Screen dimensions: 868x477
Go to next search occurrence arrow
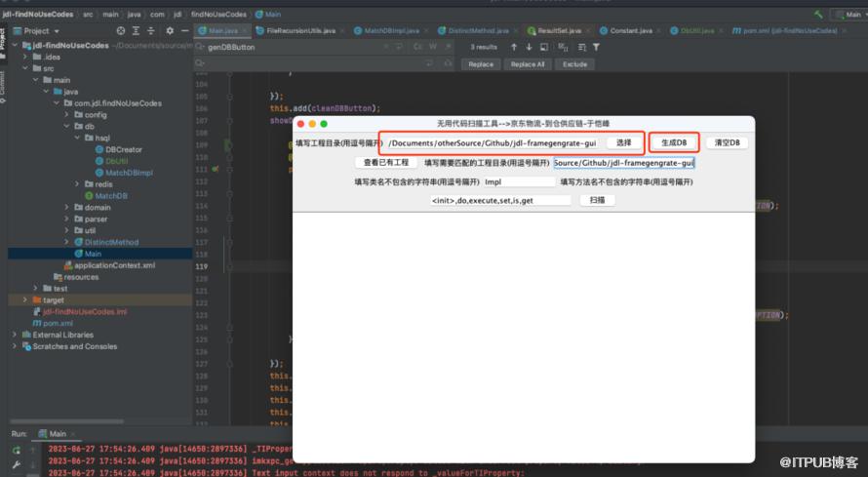(530, 47)
